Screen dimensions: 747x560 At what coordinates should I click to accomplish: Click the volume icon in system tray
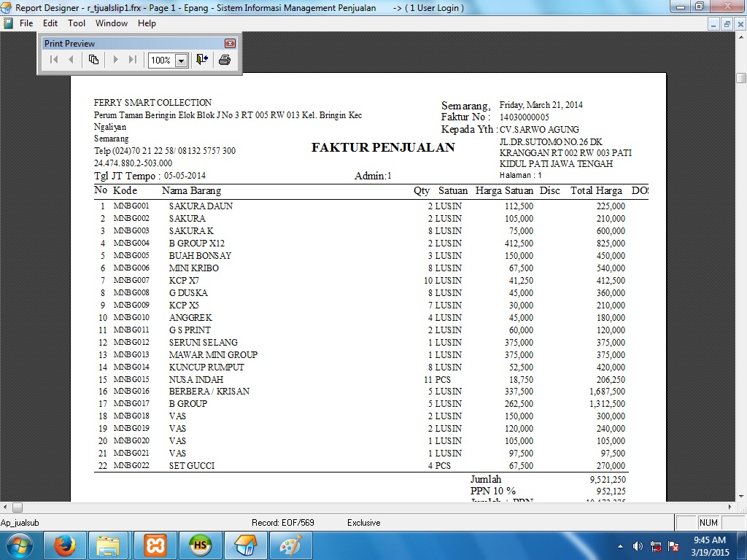[x=638, y=546]
